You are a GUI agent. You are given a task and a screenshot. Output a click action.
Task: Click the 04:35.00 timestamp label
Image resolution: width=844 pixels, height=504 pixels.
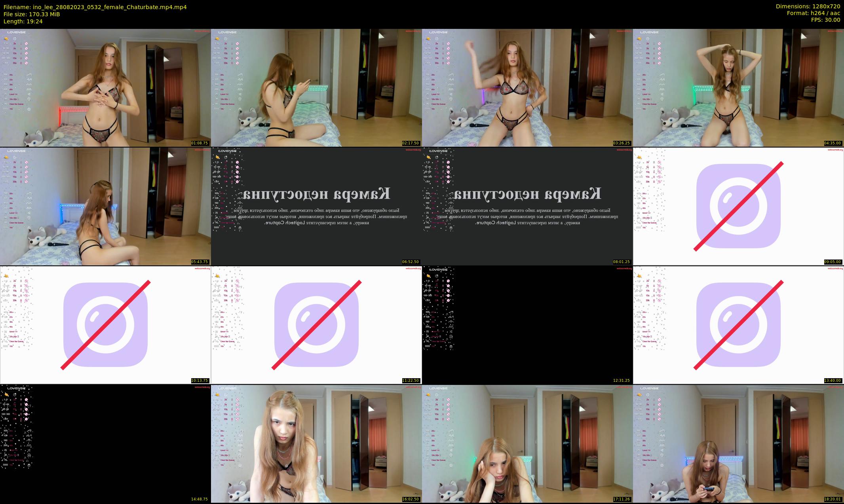pyautogui.click(x=833, y=143)
